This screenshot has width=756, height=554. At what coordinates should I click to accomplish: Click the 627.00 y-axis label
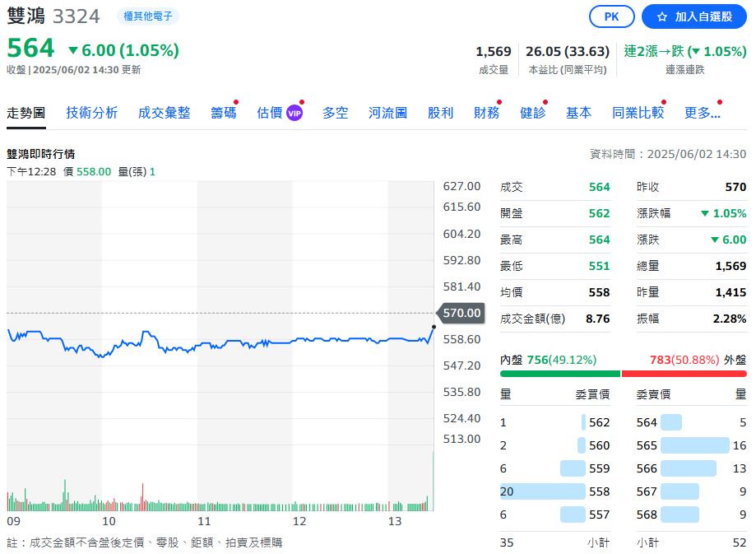[x=461, y=186]
